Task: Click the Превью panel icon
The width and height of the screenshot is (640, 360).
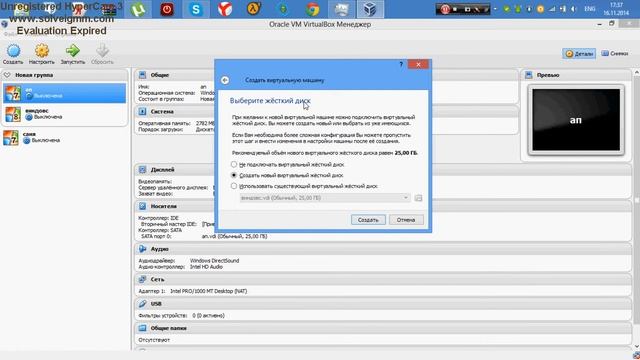Action: click(529, 75)
